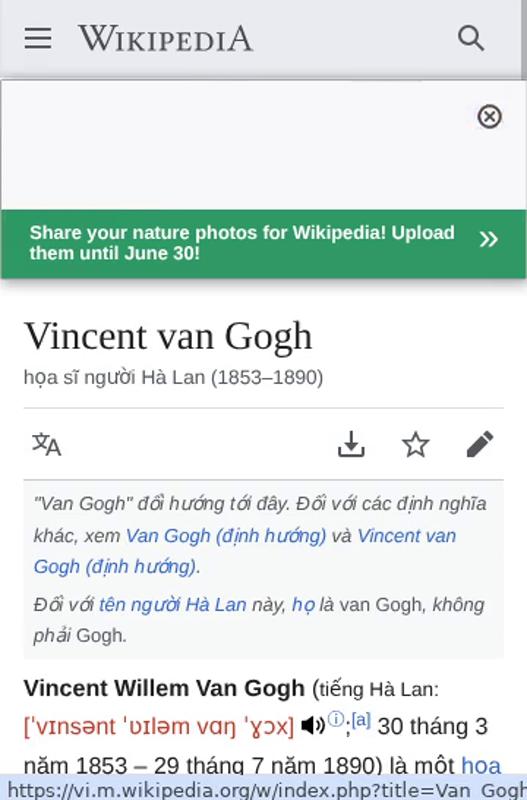The height and width of the screenshot is (800, 527).
Task: Open the 'Vincent van Gogh (định hướng)' link
Action: (245, 551)
